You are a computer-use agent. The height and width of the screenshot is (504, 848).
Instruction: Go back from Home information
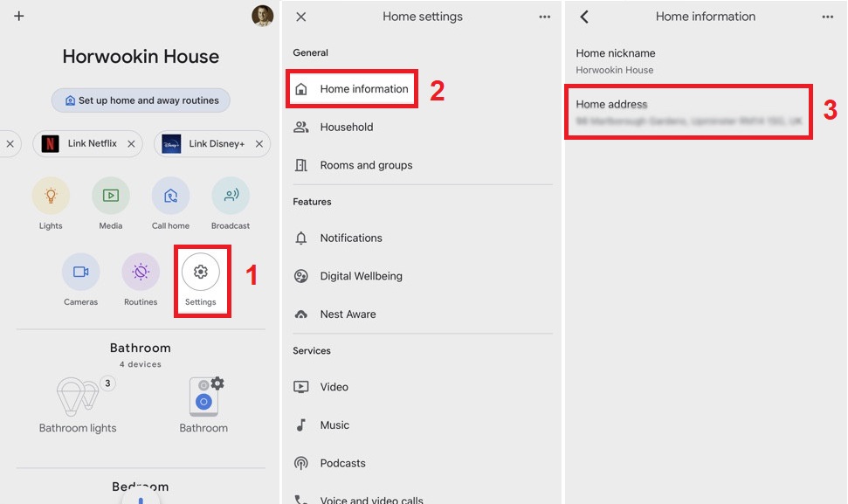click(584, 17)
